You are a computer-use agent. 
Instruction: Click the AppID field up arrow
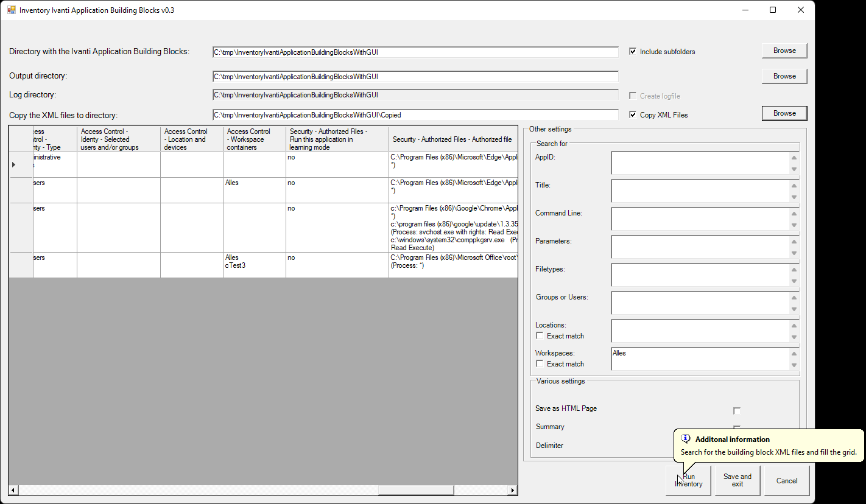pos(794,158)
